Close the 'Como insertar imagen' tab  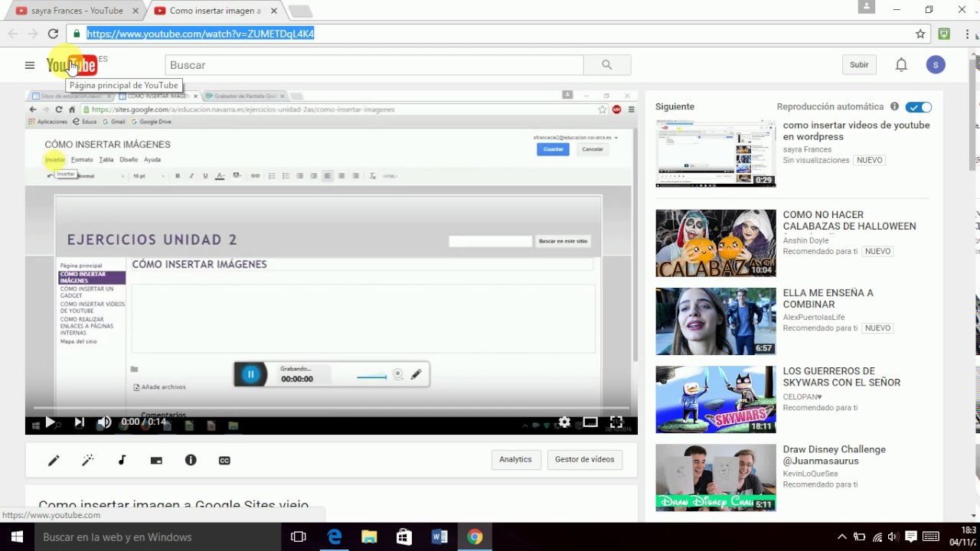[273, 11]
